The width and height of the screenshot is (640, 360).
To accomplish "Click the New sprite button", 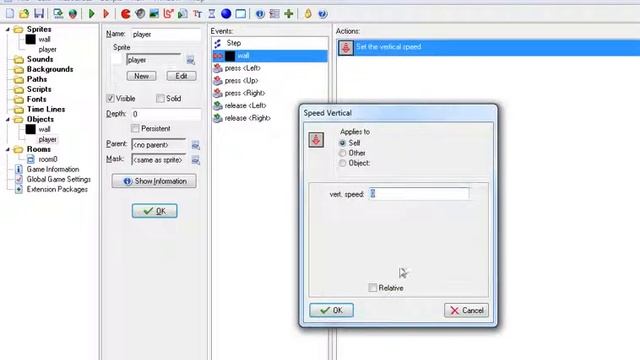I will 141,76.
